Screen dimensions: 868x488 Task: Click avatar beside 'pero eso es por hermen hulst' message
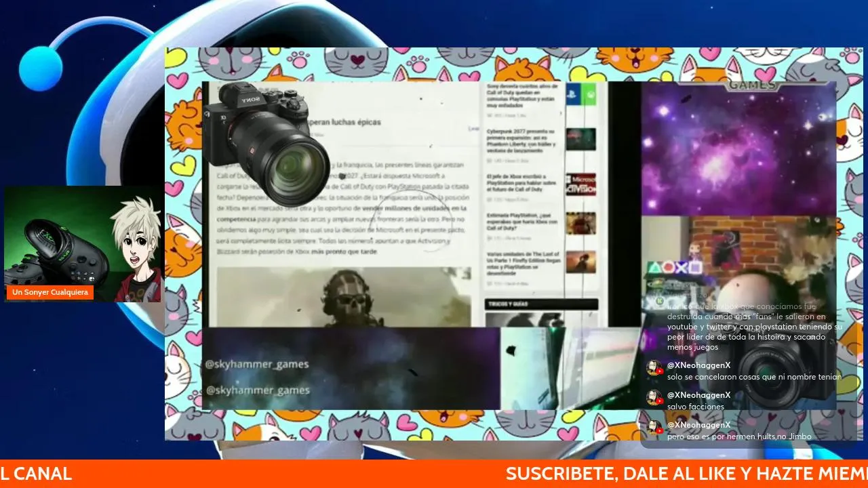(654, 428)
